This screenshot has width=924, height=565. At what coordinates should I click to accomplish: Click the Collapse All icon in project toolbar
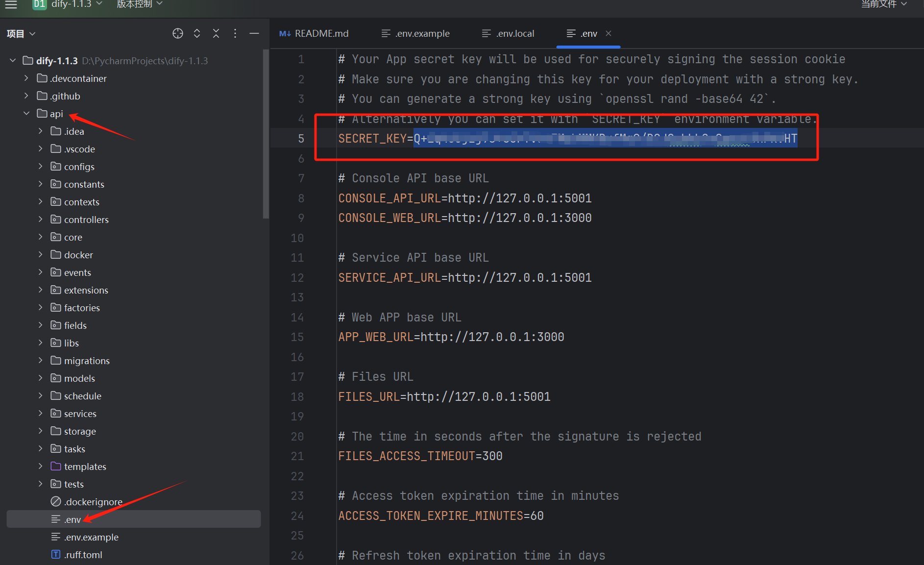(216, 33)
